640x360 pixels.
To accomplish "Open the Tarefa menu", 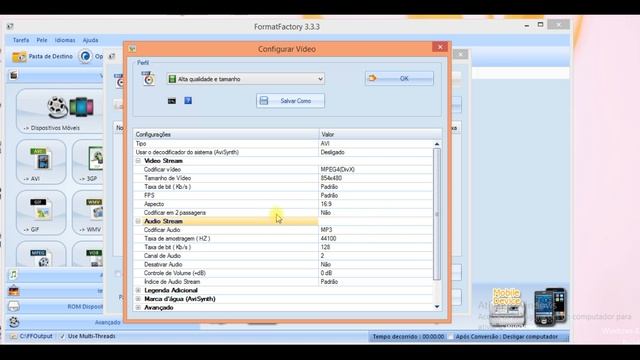I will [21, 40].
